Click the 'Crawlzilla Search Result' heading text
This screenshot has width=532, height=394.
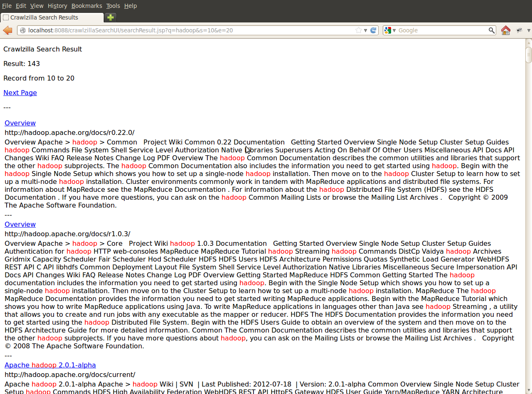(42, 49)
